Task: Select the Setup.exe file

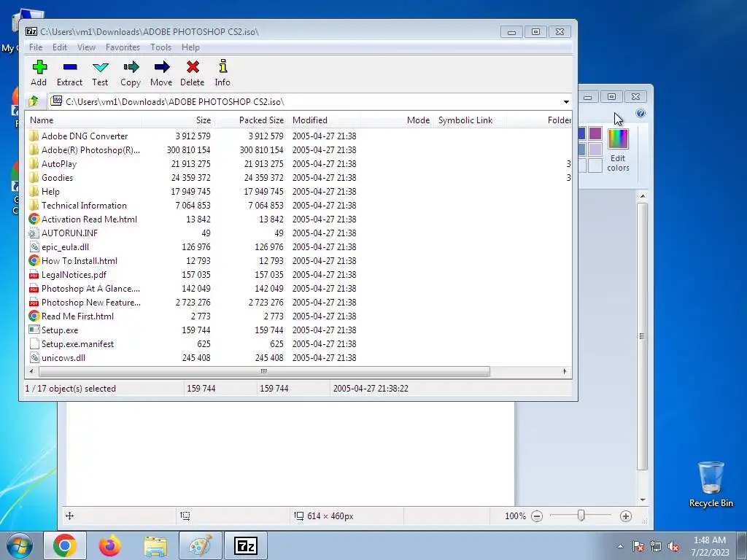Action: pyautogui.click(x=60, y=330)
